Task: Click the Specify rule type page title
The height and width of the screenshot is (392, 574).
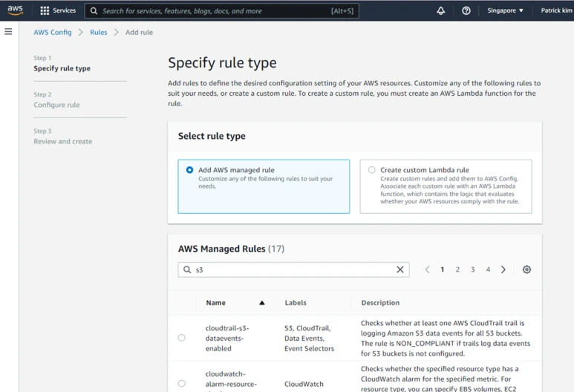Action: click(222, 62)
